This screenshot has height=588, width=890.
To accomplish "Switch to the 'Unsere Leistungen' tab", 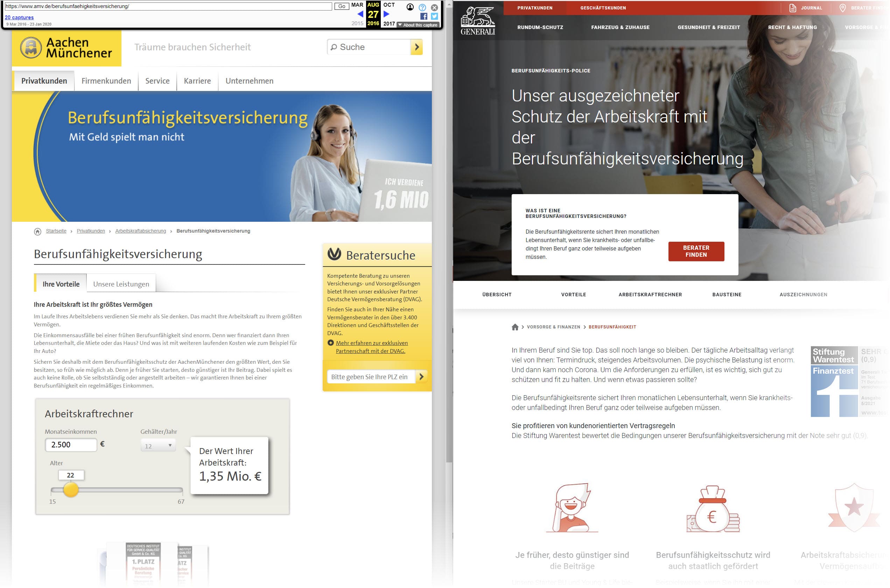I will coord(121,284).
